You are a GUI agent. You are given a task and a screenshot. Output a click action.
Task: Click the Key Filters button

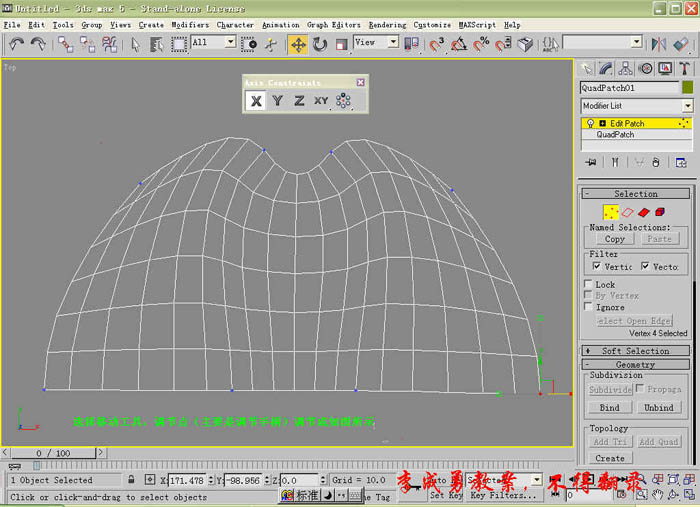point(503,495)
